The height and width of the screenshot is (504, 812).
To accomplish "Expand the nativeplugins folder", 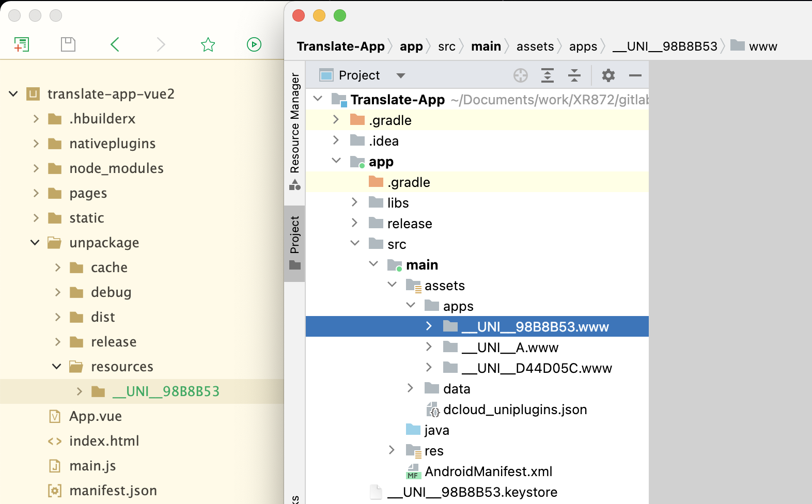I will (36, 144).
